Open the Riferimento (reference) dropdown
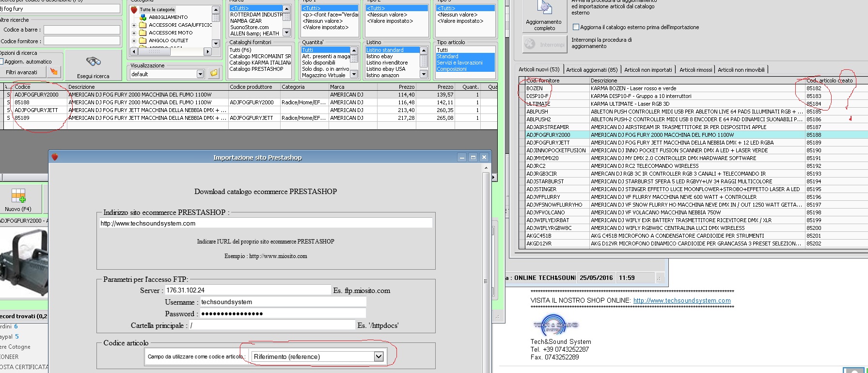This screenshot has width=868, height=373. 379,357
